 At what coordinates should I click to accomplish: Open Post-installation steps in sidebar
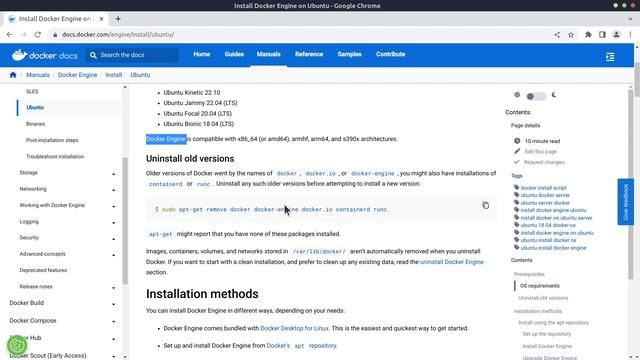tap(52, 140)
